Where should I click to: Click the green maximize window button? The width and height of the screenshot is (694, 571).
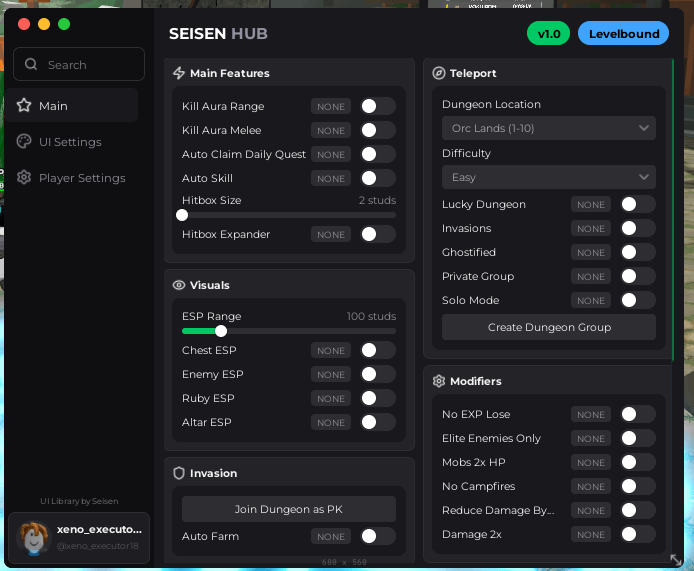64,24
